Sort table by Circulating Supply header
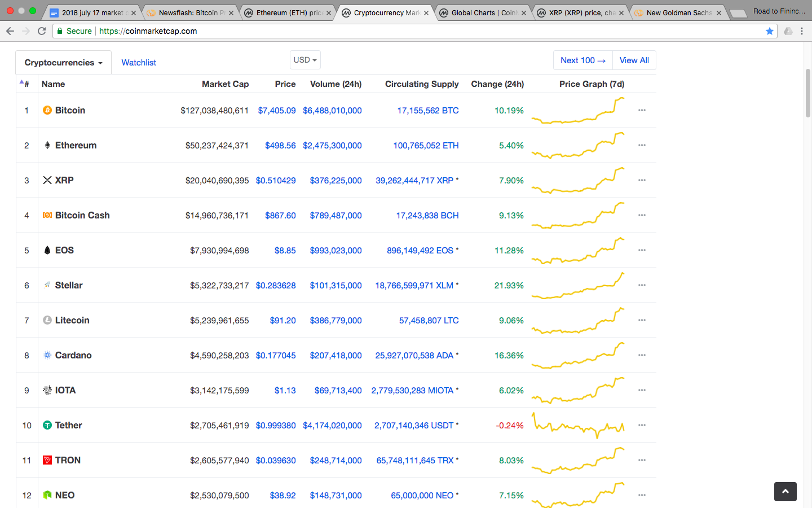Screen dimensions: 812x508 [x=422, y=84]
